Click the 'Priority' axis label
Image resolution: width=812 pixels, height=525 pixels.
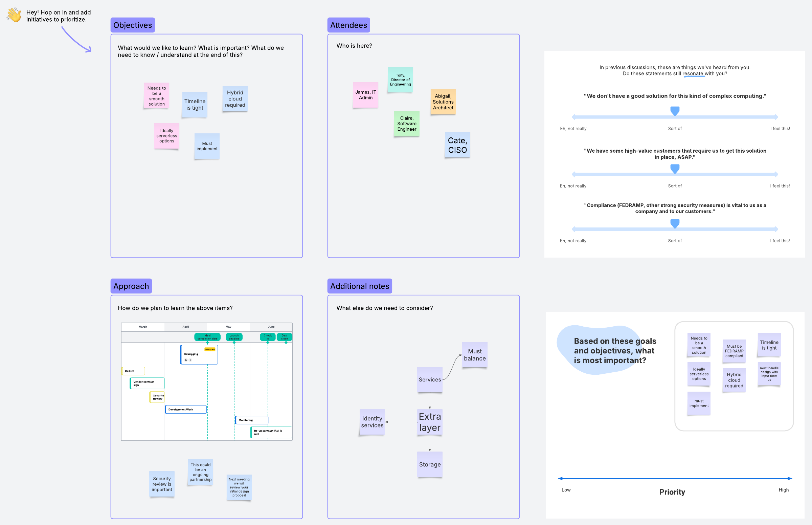pyautogui.click(x=672, y=492)
